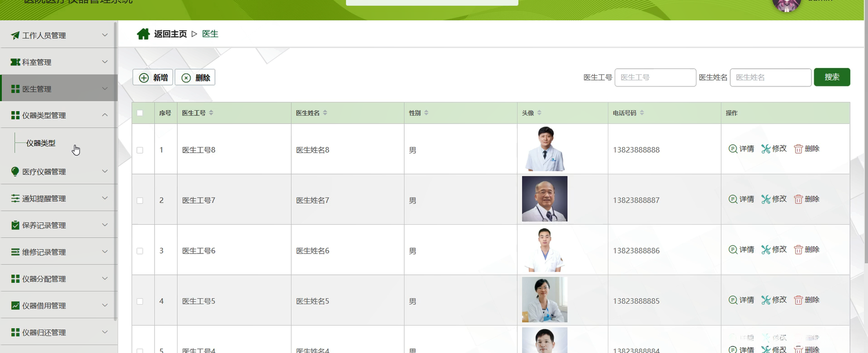Image resolution: width=868 pixels, height=353 pixels.
Task: Click the list icon for 维修记录管理
Action: point(15,252)
